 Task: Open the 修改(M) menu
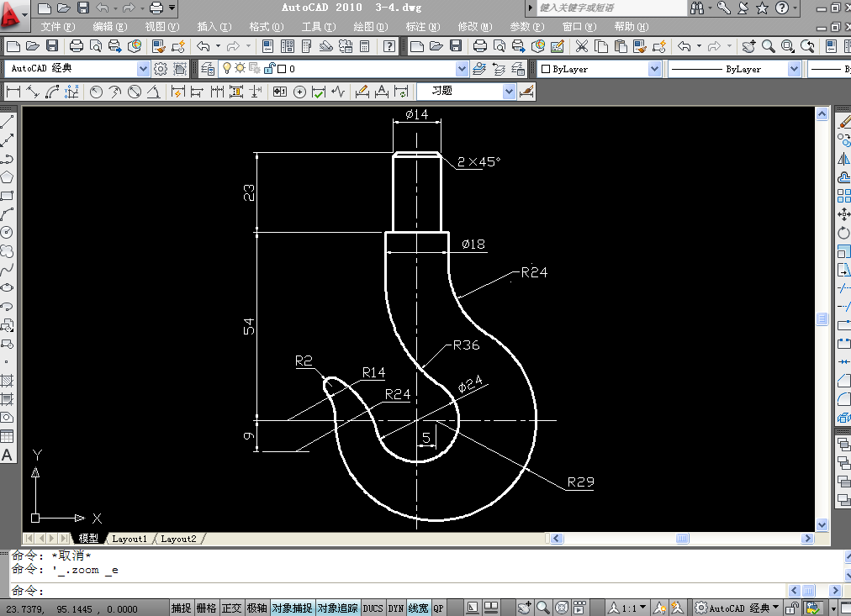[475, 27]
